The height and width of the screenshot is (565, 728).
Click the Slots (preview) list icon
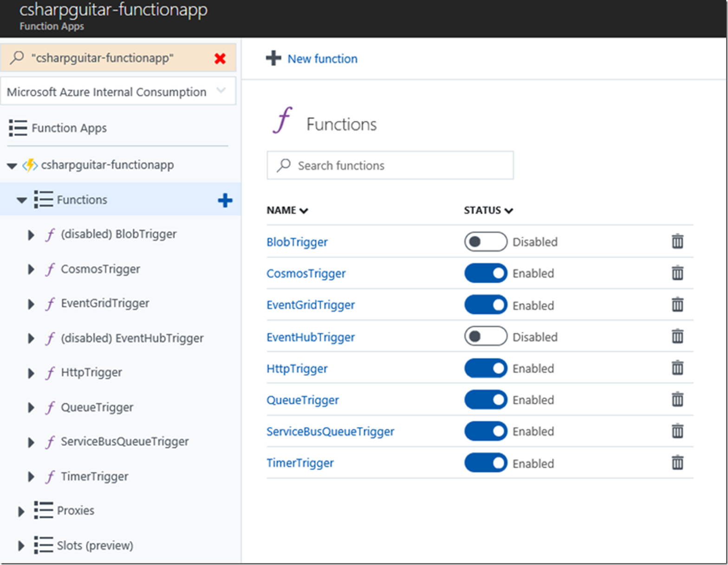43,545
